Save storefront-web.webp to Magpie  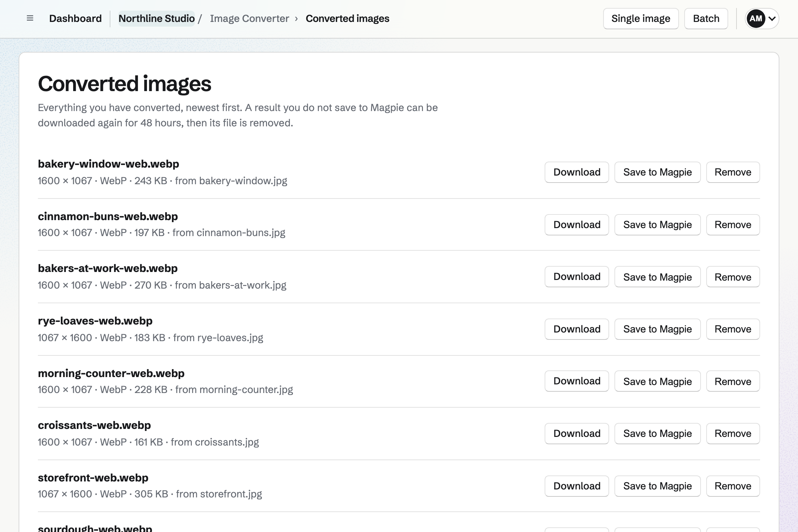(x=657, y=486)
